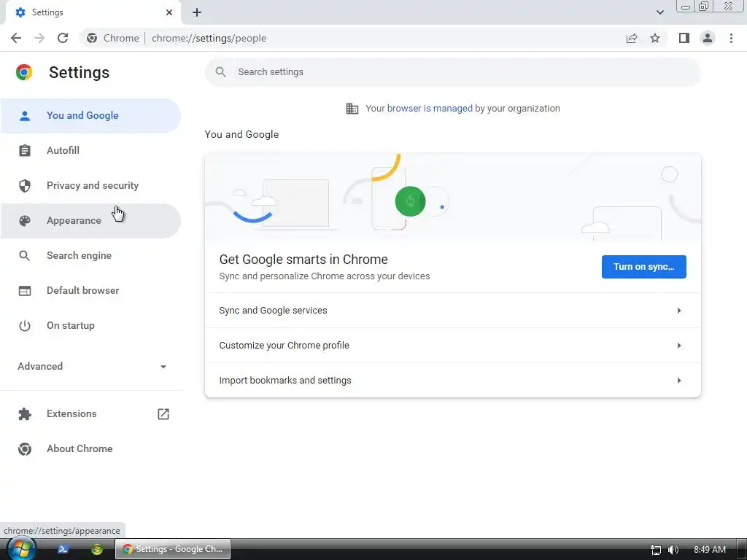Viewport: 747px width, 560px height.
Task: Click the window icon for Default browser
Action: coord(24,290)
